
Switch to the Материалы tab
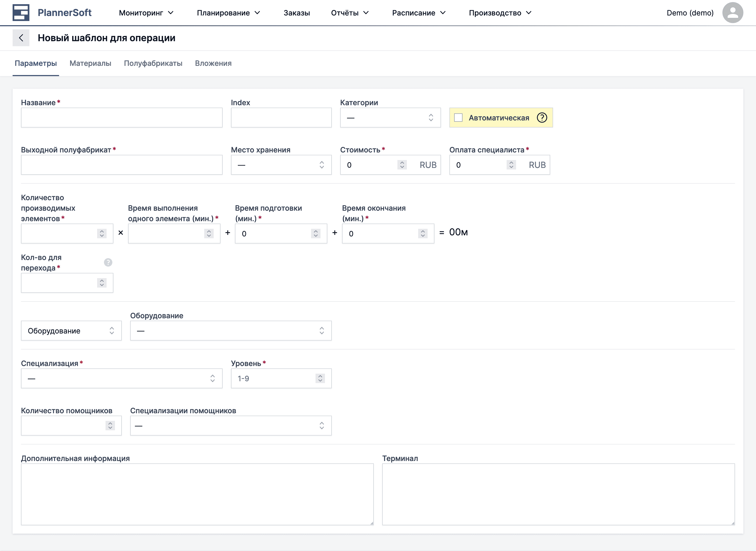coord(90,63)
